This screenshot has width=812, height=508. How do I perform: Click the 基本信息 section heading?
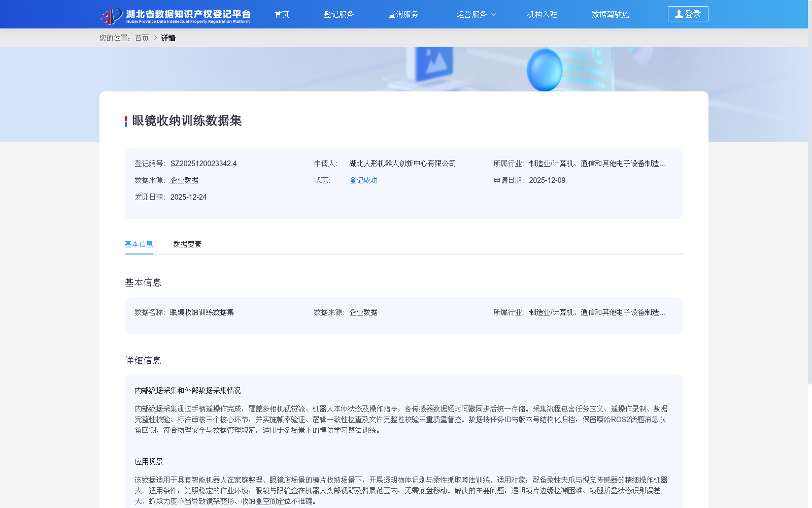(143, 282)
